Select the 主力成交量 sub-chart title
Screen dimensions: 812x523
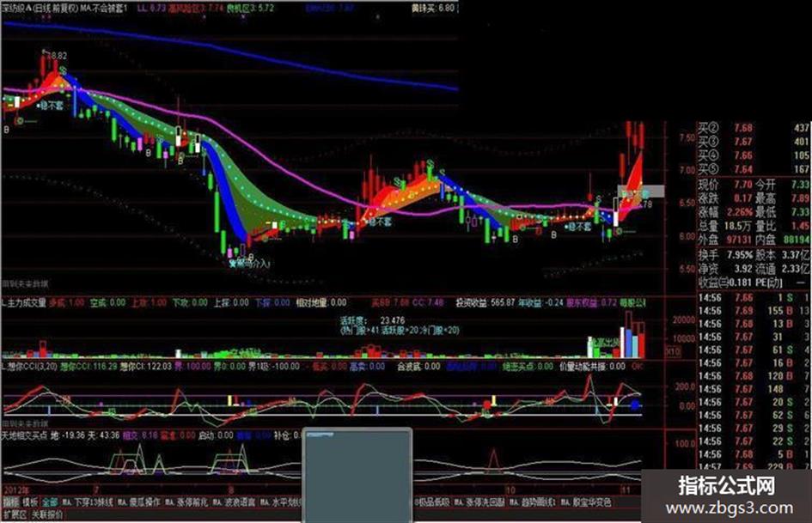(x=26, y=302)
